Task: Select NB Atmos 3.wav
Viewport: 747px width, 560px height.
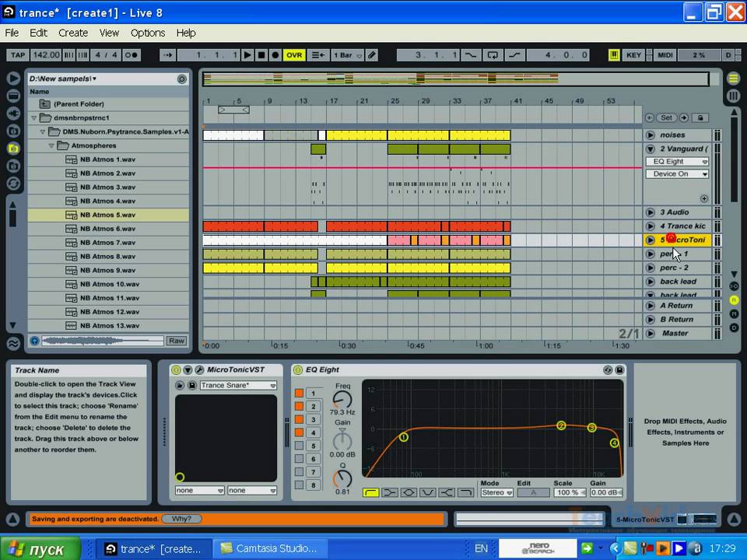Action: pyautogui.click(x=107, y=187)
